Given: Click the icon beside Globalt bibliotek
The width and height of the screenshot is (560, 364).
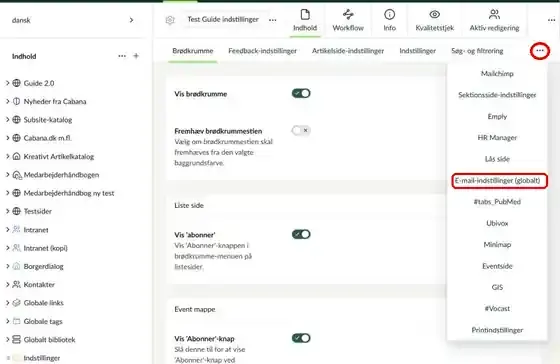Looking at the screenshot, I should click(x=16, y=339).
